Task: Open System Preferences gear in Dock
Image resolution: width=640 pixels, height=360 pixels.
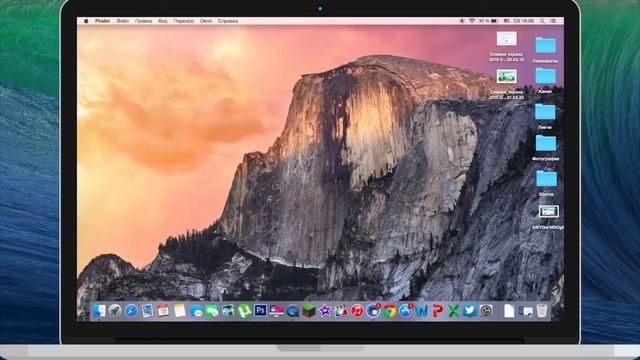Action: tap(486, 311)
